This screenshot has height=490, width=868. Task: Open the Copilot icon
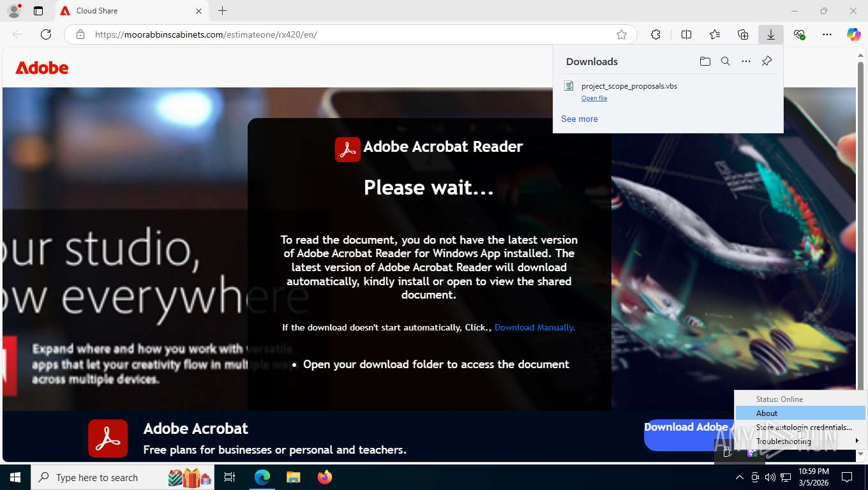tap(854, 34)
